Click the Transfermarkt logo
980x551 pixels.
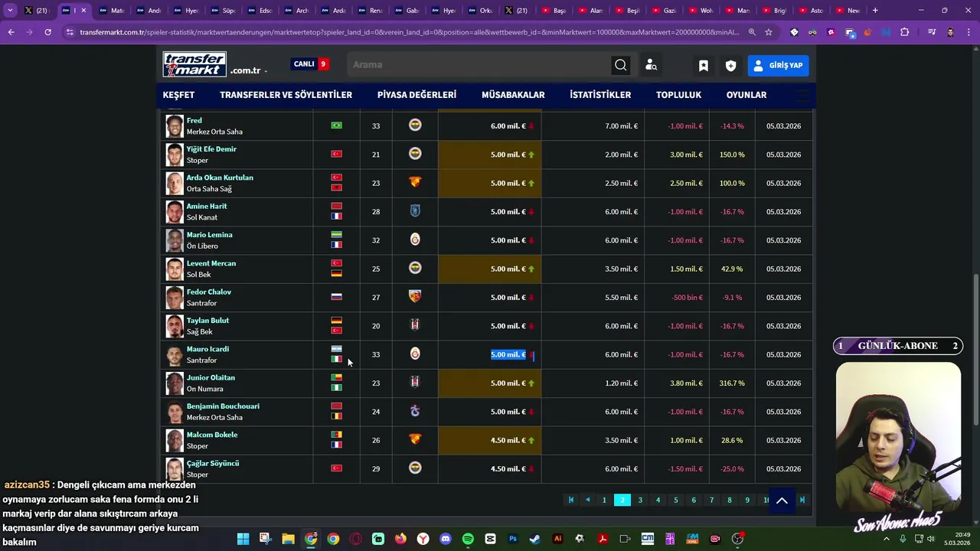point(194,64)
